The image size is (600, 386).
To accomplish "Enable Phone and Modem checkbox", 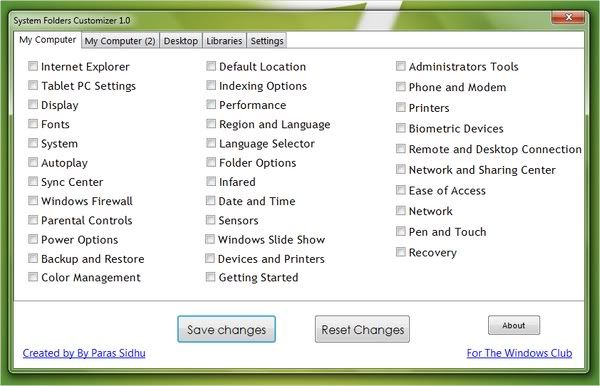I will tap(401, 87).
